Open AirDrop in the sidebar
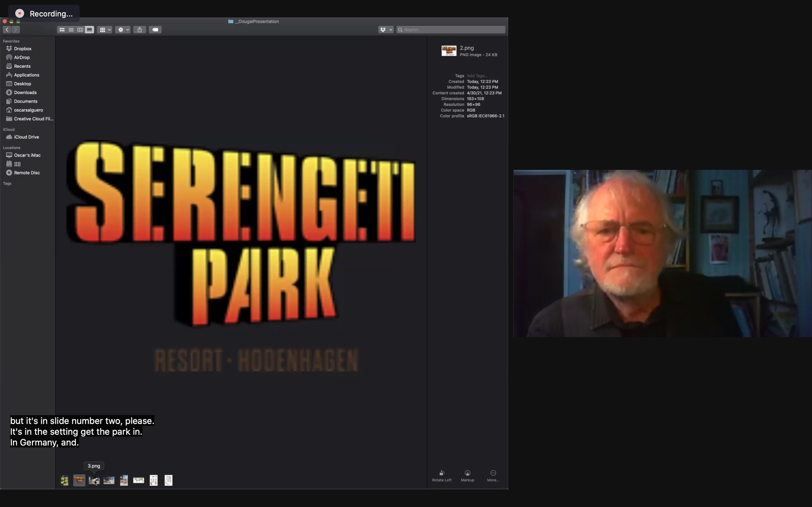 coord(22,57)
